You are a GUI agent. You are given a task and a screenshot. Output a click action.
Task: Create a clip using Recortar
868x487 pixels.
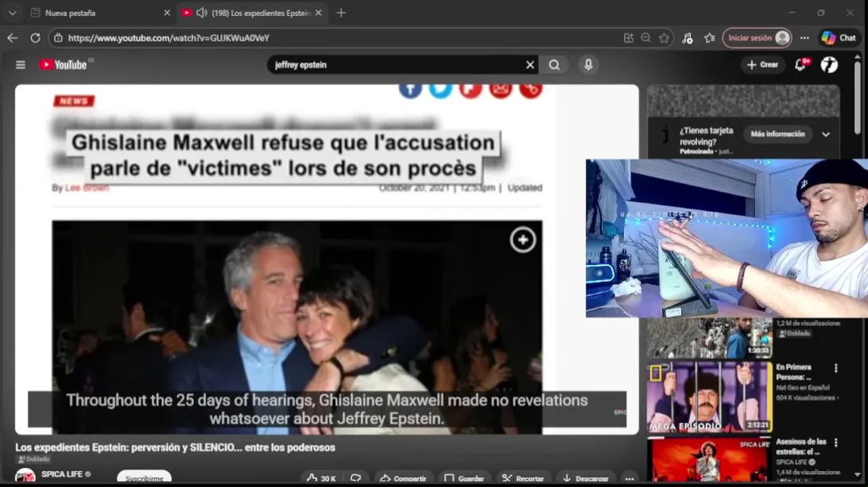[x=523, y=478]
